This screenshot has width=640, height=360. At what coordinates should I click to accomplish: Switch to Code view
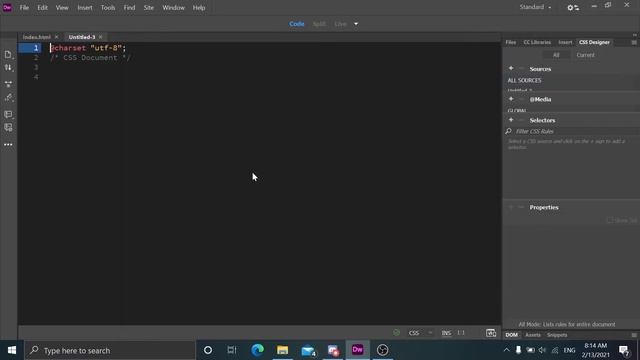pos(297,24)
